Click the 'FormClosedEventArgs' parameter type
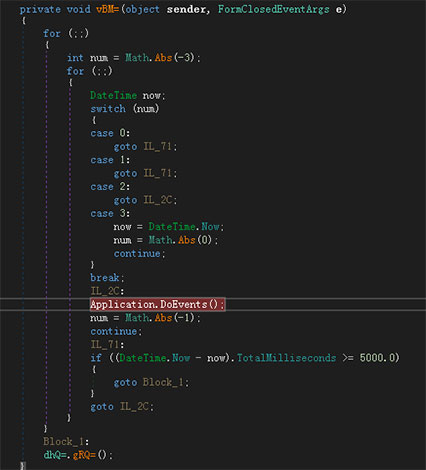The width and height of the screenshot is (426, 470). coord(273,9)
